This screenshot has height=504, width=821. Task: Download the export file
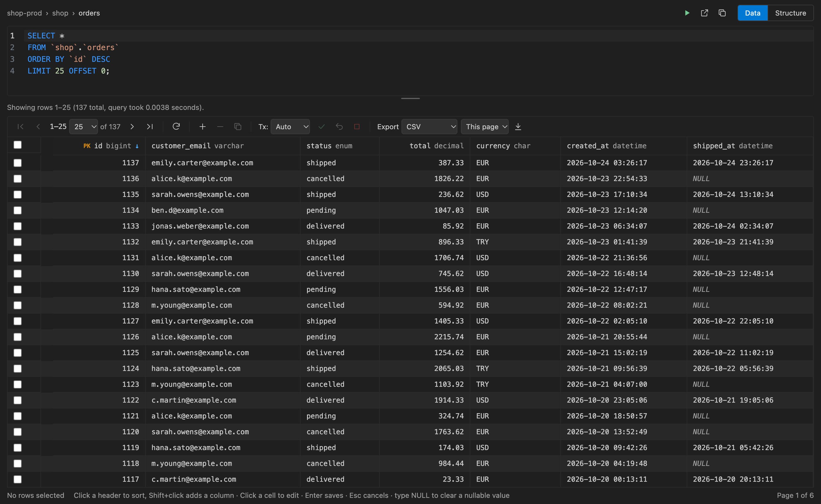[518, 127]
